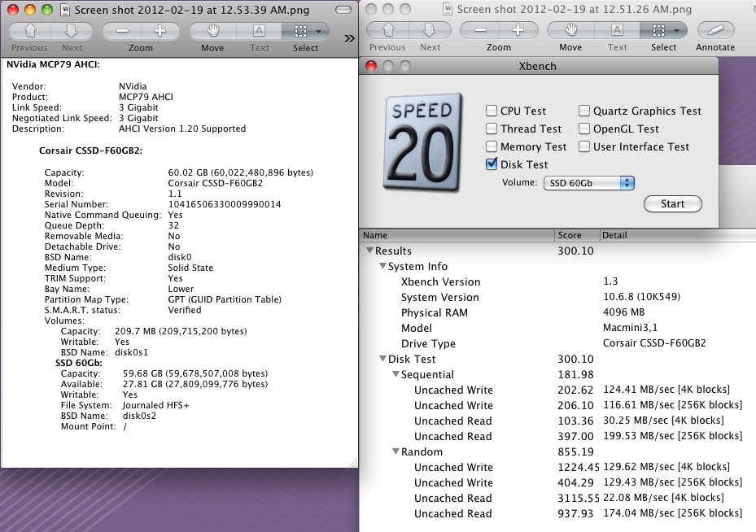This screenshot has height=532, width=756.
Task: Enable OpenGL Test checkbox
Action: click(x=583, y=129)
